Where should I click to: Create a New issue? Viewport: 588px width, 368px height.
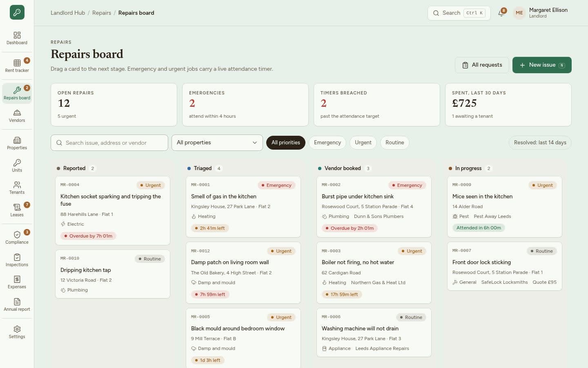coord(542,65)
